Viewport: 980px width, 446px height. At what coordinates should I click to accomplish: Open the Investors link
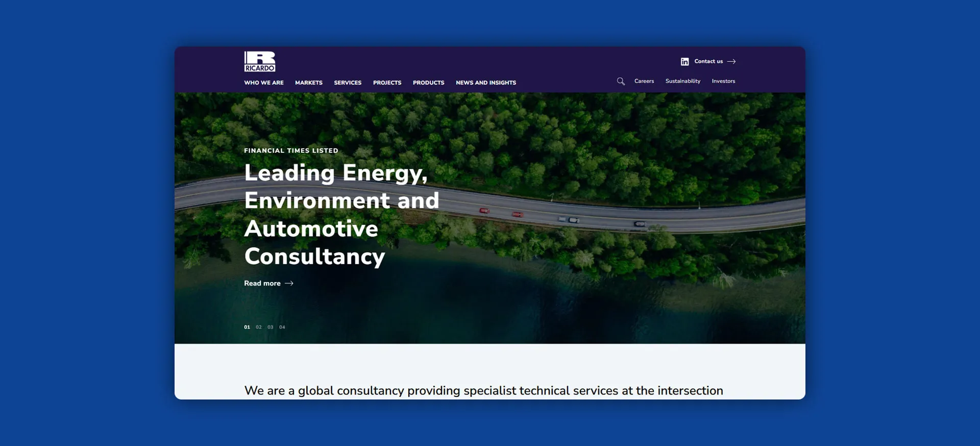(x=723, y=81)
